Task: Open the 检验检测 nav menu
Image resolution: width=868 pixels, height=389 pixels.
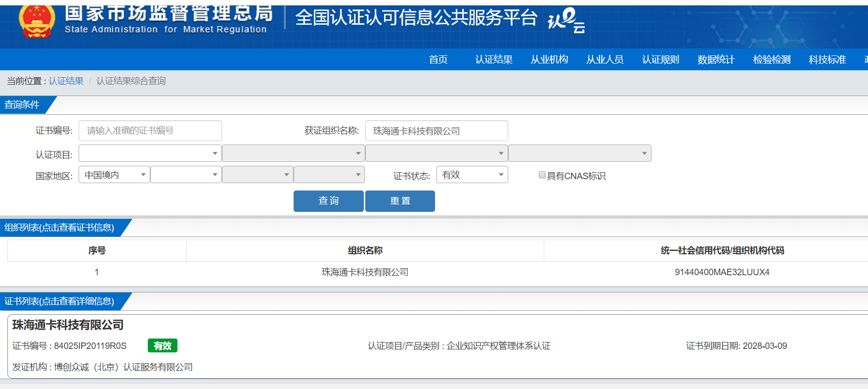Action: click(x=772, y=59)
